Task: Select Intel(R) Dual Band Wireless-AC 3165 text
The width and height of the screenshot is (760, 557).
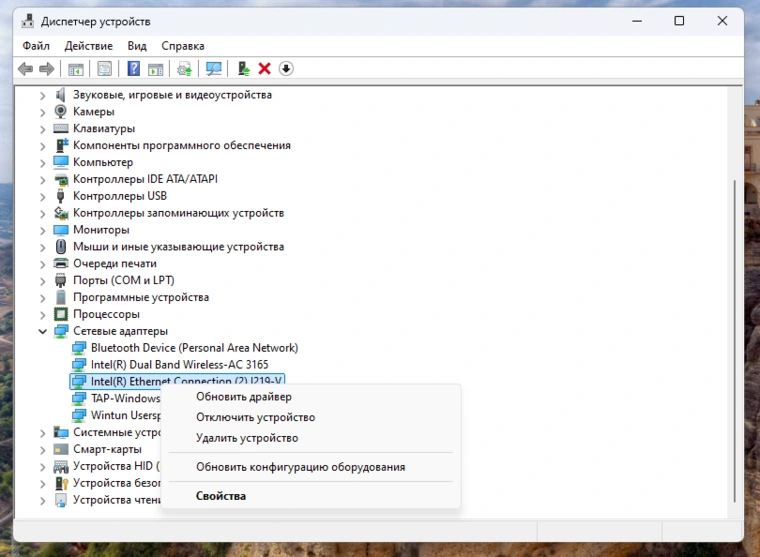Action: [179, 365]
